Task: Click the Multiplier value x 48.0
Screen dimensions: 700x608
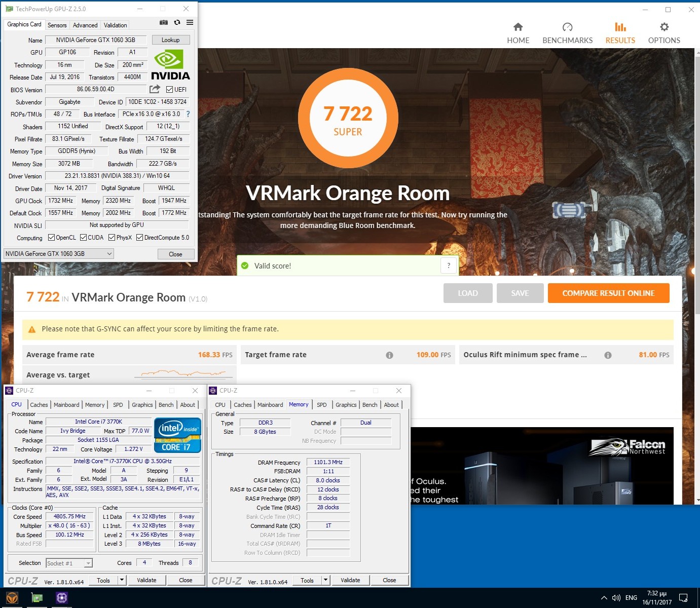Action: tap(69, 526)
